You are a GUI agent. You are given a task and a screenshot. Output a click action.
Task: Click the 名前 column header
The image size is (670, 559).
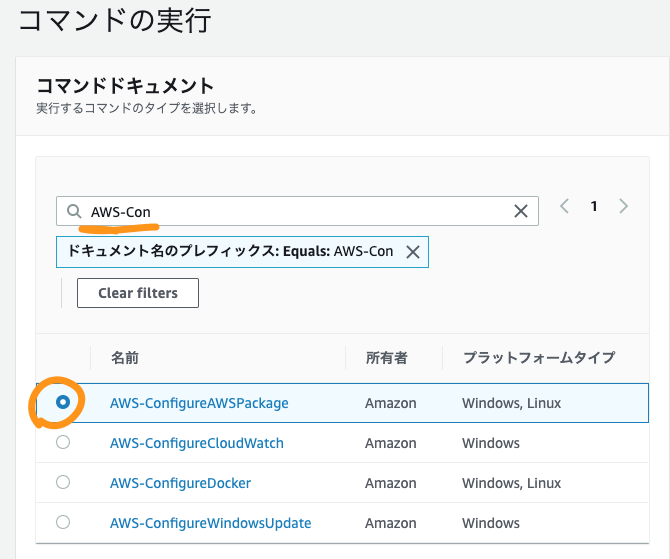tap(125, 358)
